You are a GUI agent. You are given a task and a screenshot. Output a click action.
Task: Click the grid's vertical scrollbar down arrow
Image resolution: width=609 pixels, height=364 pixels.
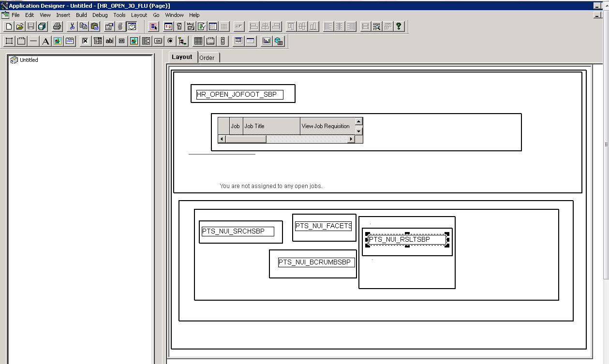click(359, 131)
